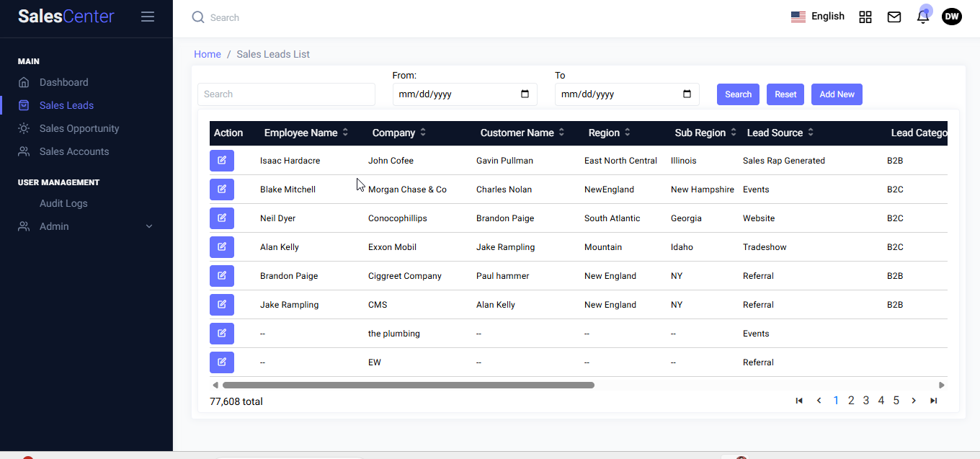Click the Home breadcrumb link
The height and width of the screenshot is (459, 980).
(x=208, y=54)
